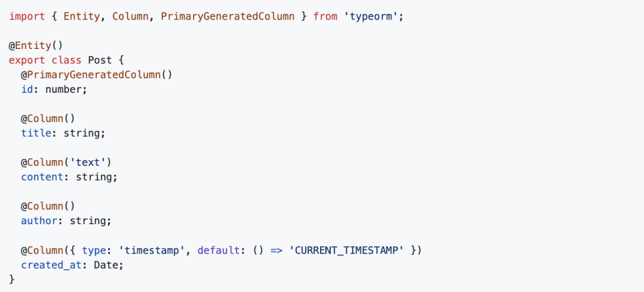644x292 pixels.
Task: Click the title property name
Action: point(36,133)
